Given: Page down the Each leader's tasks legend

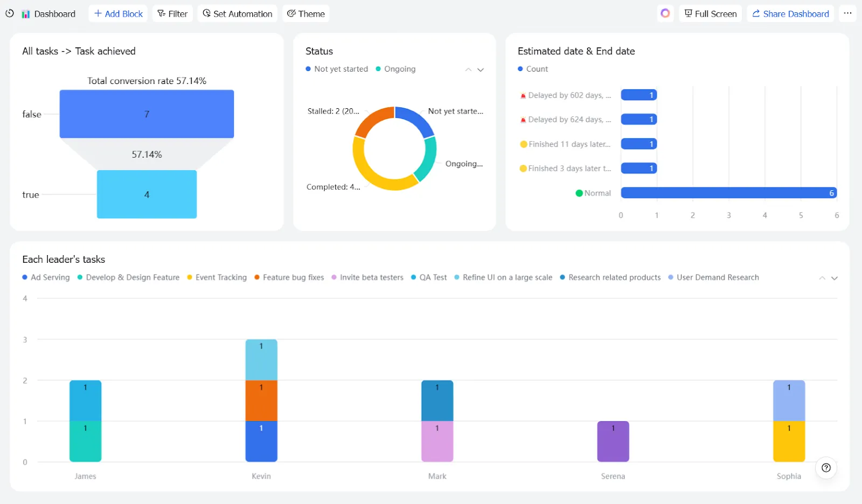Looking at the screenshot, I should click(835, 278).
